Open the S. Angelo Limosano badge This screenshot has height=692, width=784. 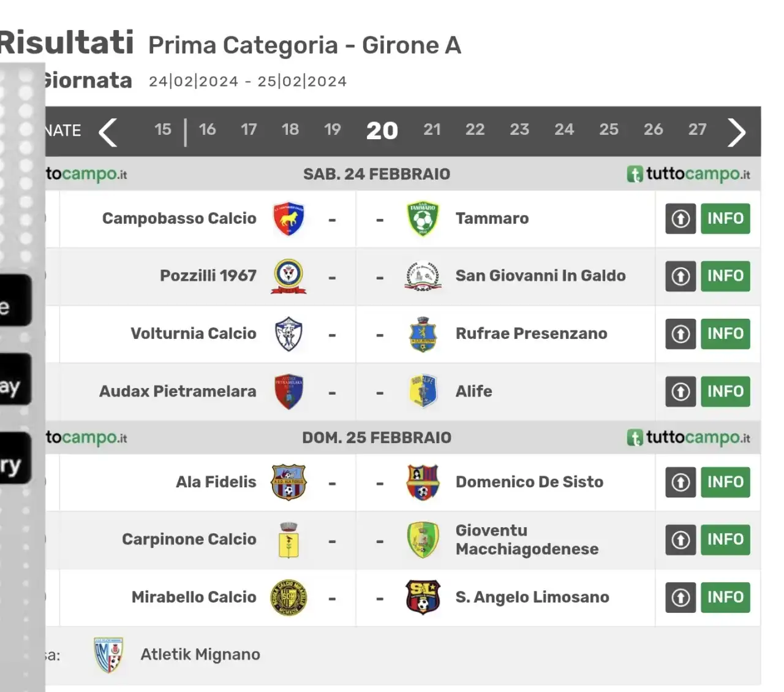423,598
